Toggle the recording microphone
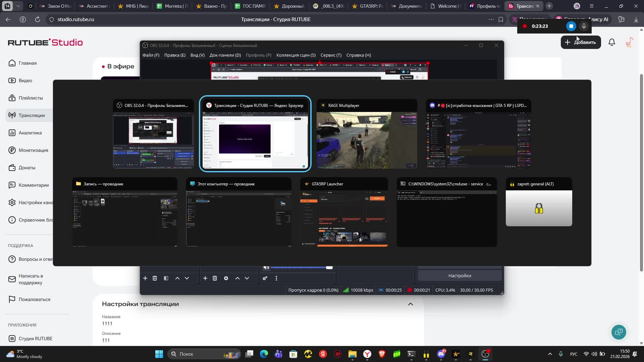The image size is (644, 362). click(x=584, y=26)
